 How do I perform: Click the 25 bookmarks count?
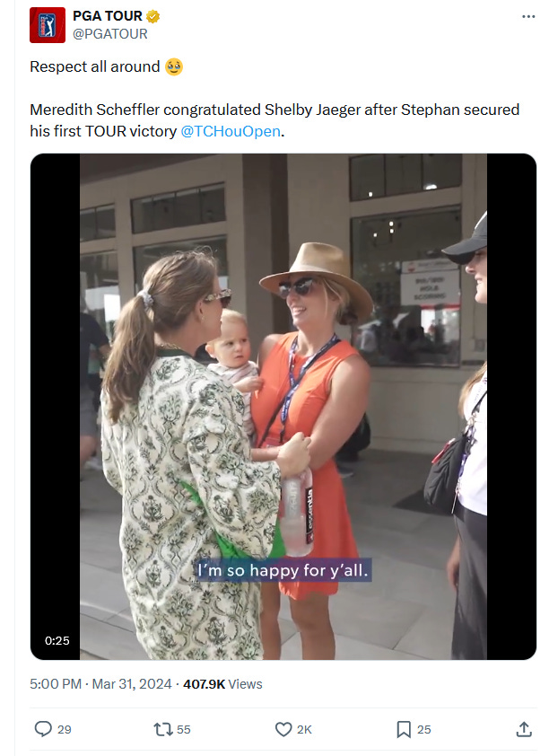[423, 729]
